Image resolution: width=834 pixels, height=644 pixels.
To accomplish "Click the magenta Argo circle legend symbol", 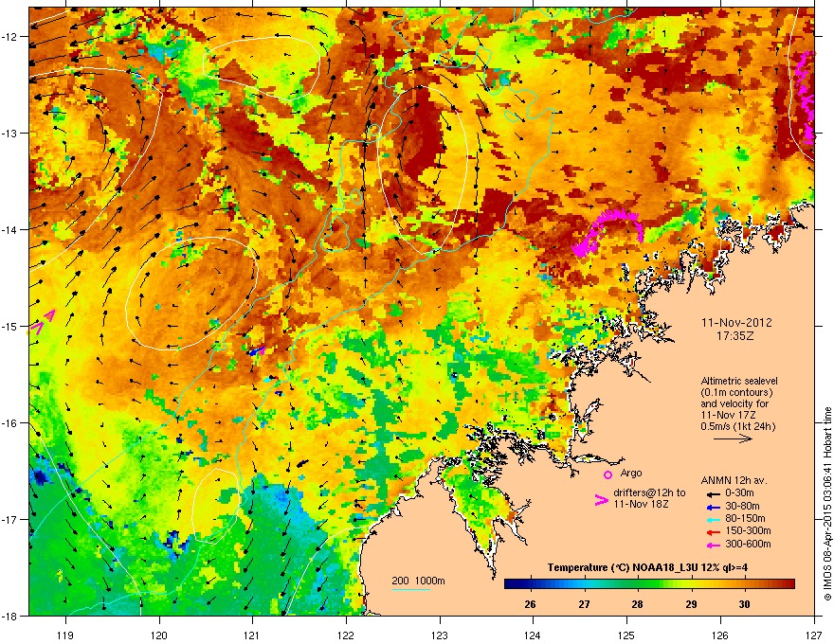I will [607, 474].
